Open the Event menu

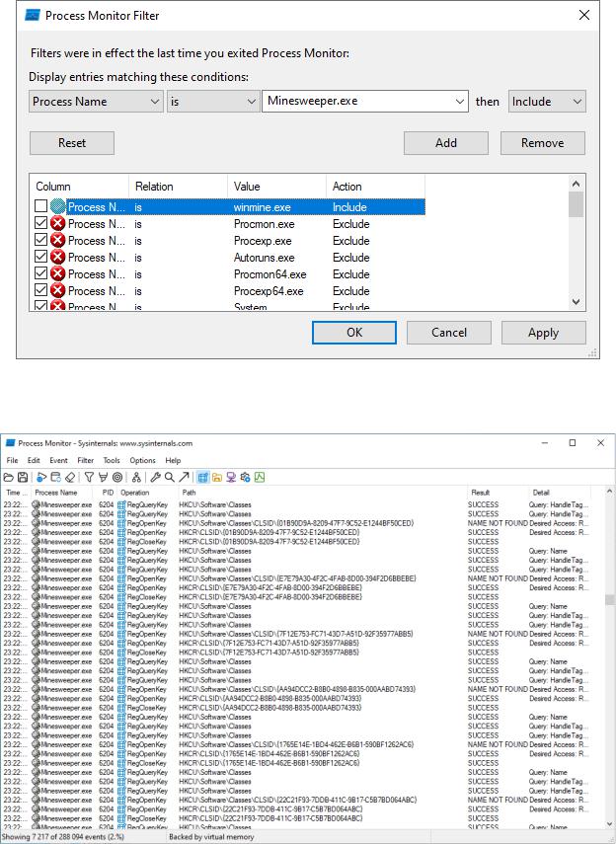pos(58,460)
